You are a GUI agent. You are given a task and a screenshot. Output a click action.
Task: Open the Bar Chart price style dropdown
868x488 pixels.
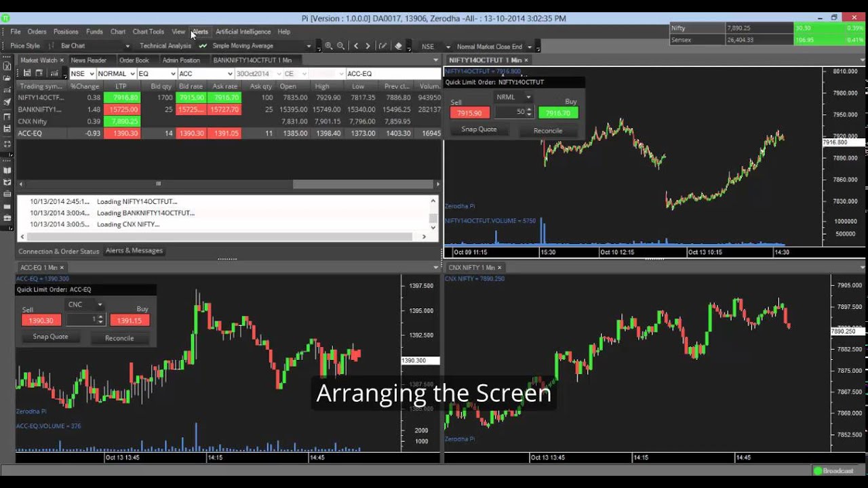click(x=127, y=46)
